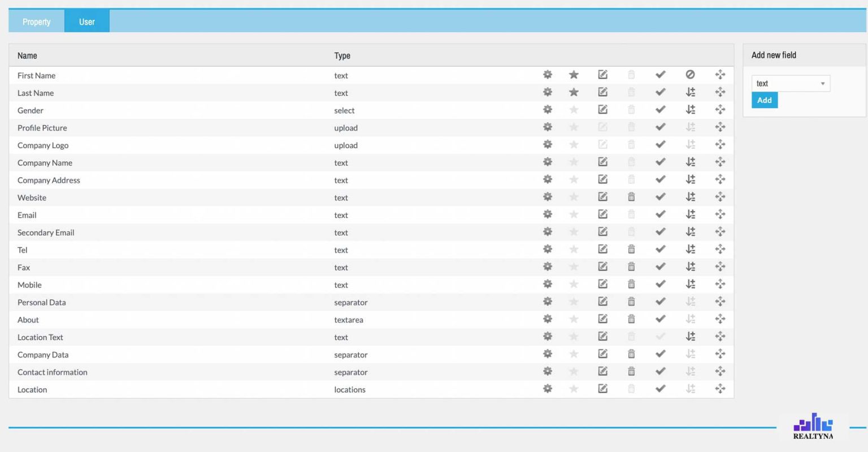Delete the Website field via trash icon

tap(631, 197)
